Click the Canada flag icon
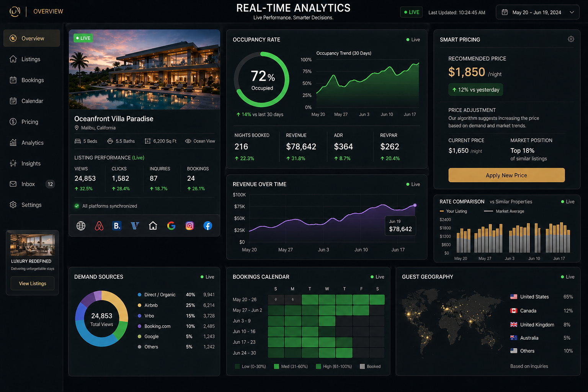Viewport: 588px width, 392px height. click(x=514, y=310)
